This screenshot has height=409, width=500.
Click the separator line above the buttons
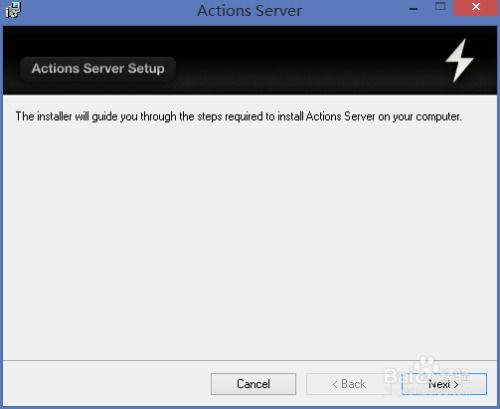(250, 360)
